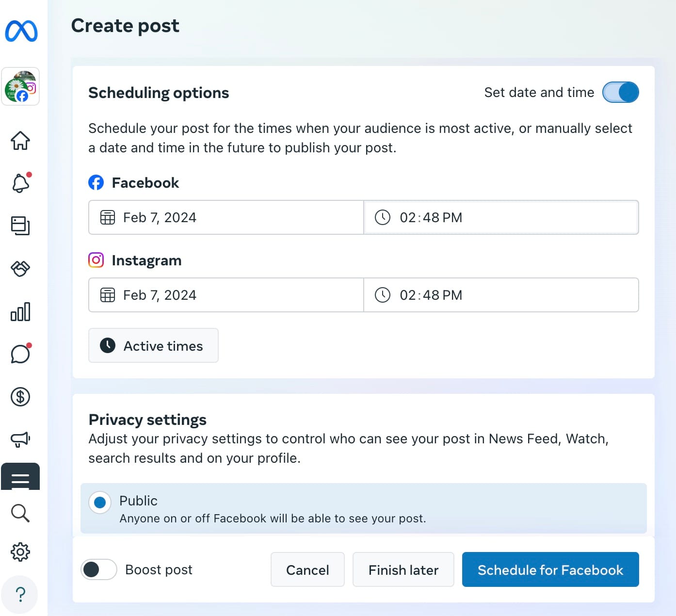Click the Meta logo
Screen dimensions: 676x616
click(x=21, y=31)
